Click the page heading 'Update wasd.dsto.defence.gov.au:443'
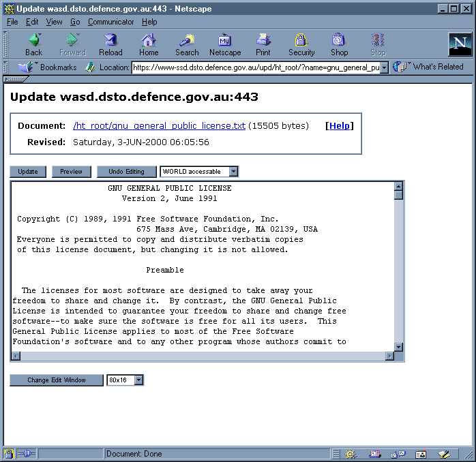The height and width of the screenshot is (462, 476). coord(134,97)
